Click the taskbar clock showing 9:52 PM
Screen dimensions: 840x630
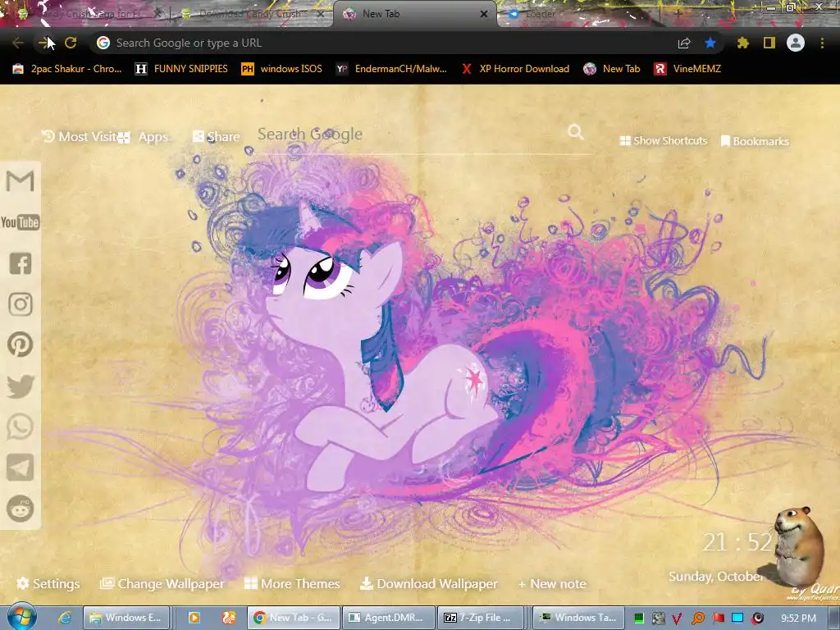[798, 619]
